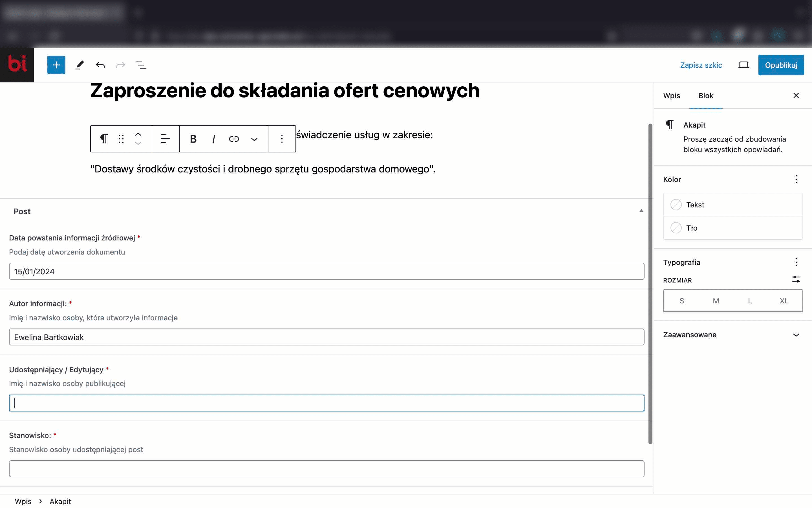
Task: Click the Stanowisko label
Action: click(30, 435)
